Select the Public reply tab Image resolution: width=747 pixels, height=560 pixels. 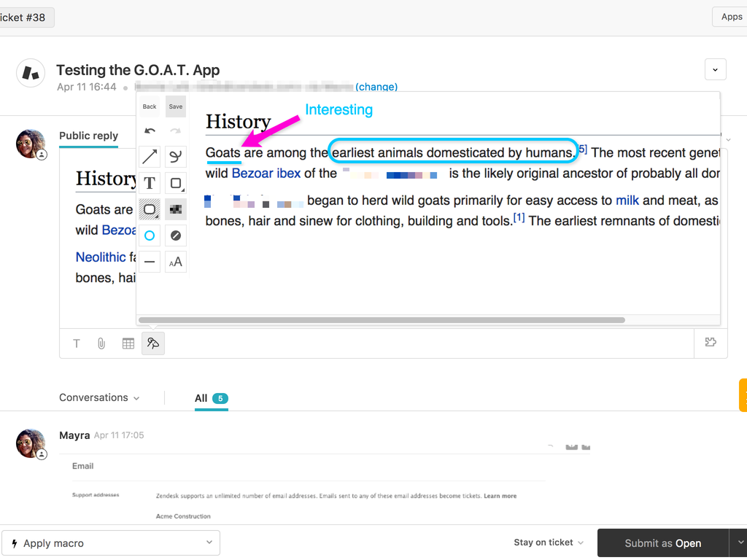click(88, 136)
